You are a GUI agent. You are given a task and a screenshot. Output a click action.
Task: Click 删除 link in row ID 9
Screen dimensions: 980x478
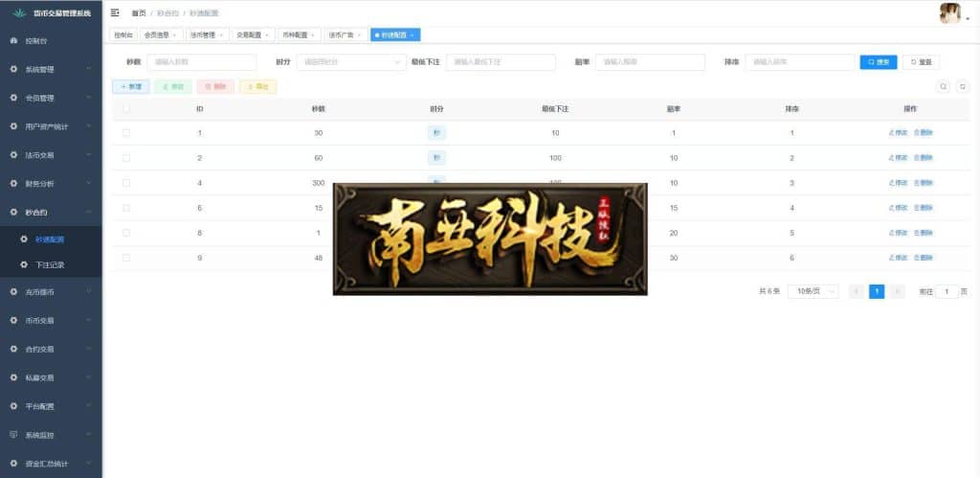click(x=924, y=257)
